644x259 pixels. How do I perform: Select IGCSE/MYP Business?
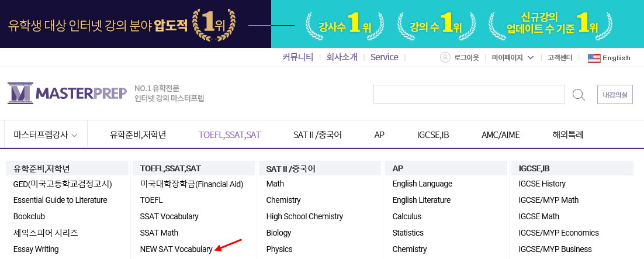(x=555, y=249)
